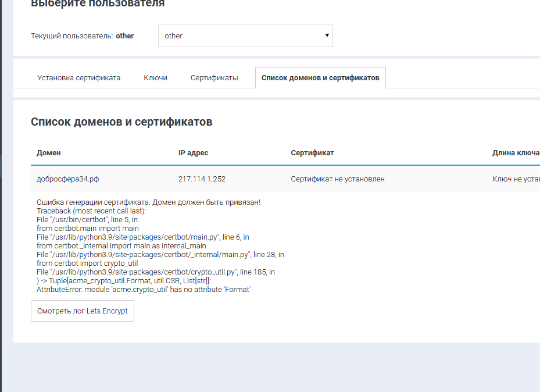Click the arrow on the user dropdown
540x392 pixels.
click(327, 35)
